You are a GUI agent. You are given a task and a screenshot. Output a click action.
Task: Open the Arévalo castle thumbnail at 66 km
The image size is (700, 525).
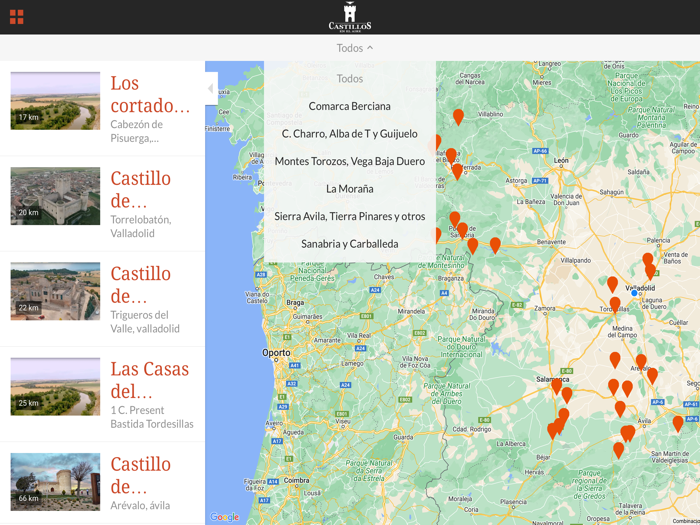[x=55, y=482]
